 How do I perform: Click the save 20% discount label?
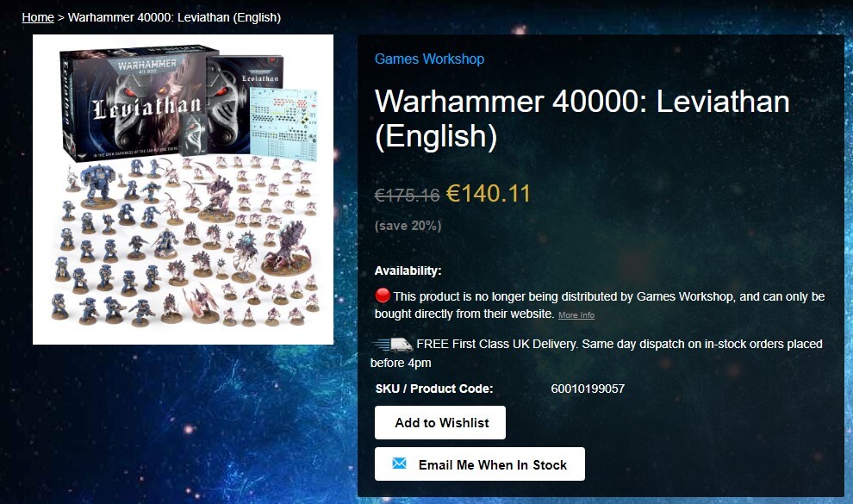tap(408, 226)
